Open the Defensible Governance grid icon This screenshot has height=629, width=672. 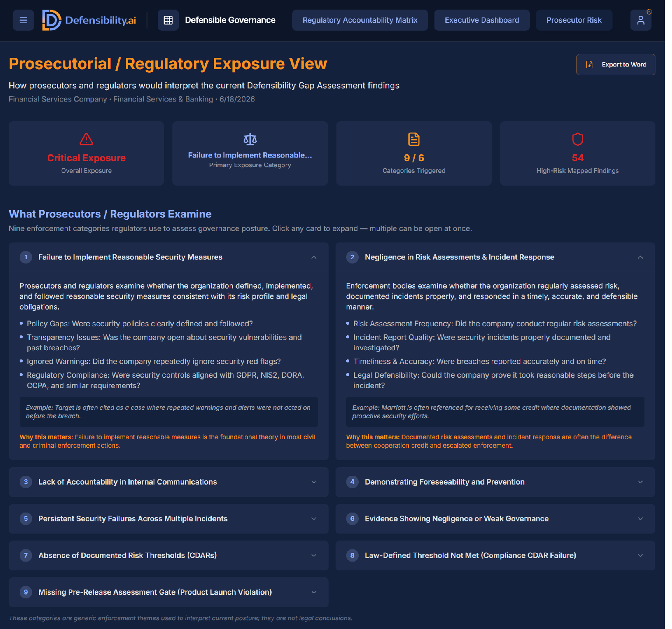tap(168, 20)
